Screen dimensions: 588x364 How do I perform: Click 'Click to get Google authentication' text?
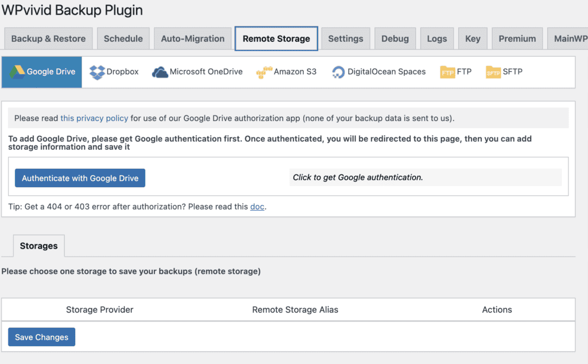point(358,177)
